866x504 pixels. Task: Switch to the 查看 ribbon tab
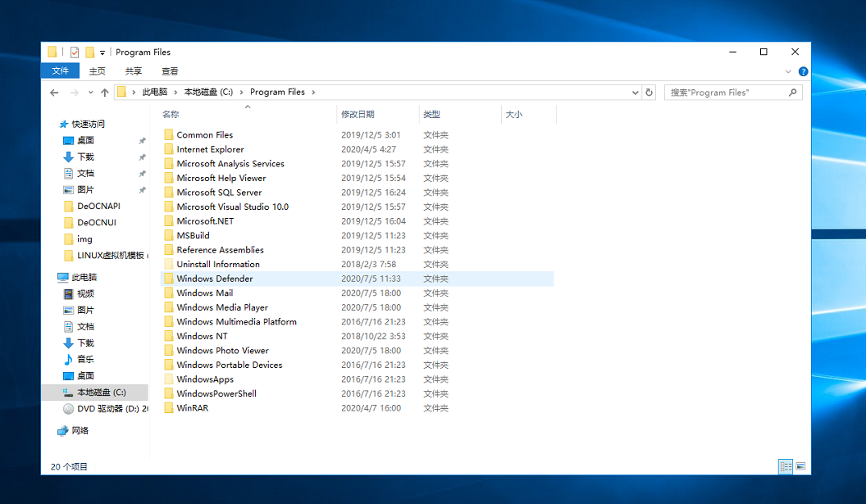tap(170, 71)
